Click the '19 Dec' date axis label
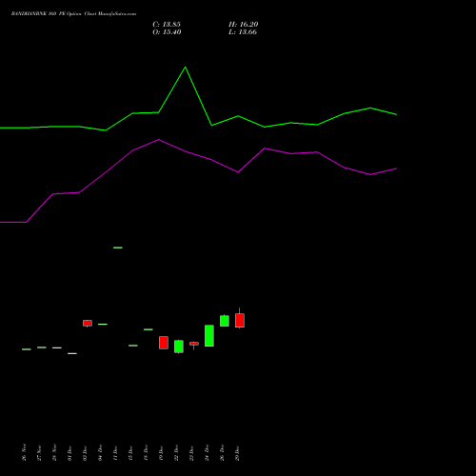 point(162,453)
